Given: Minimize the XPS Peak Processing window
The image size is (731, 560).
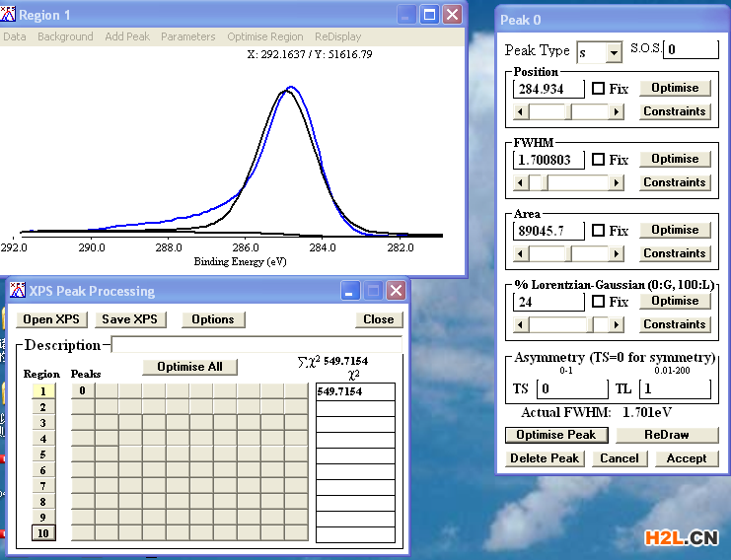Looking at the screenshot, I should pos(349,291).
